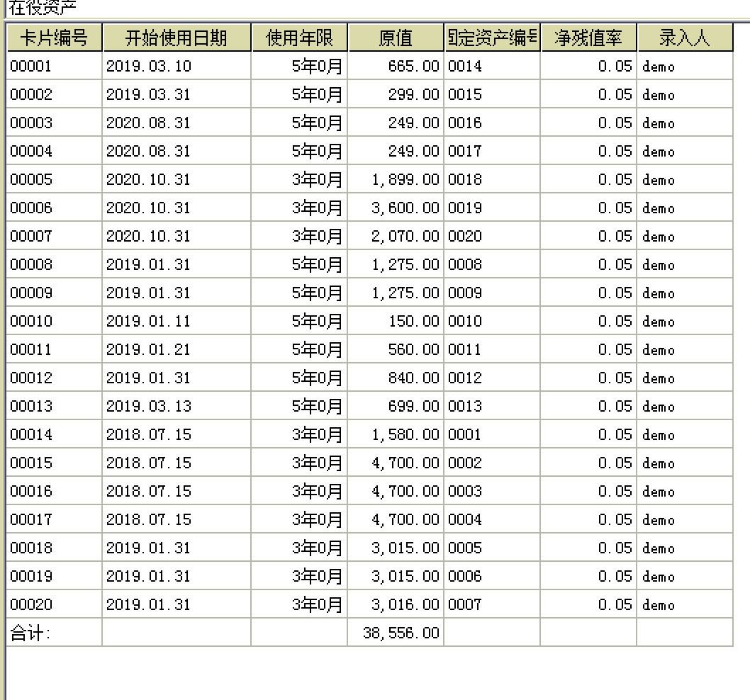This screenshot has width=750, height=700.
Task: Select card number 00006 cell
Action: pyautogui.click(x=54, y=208)
